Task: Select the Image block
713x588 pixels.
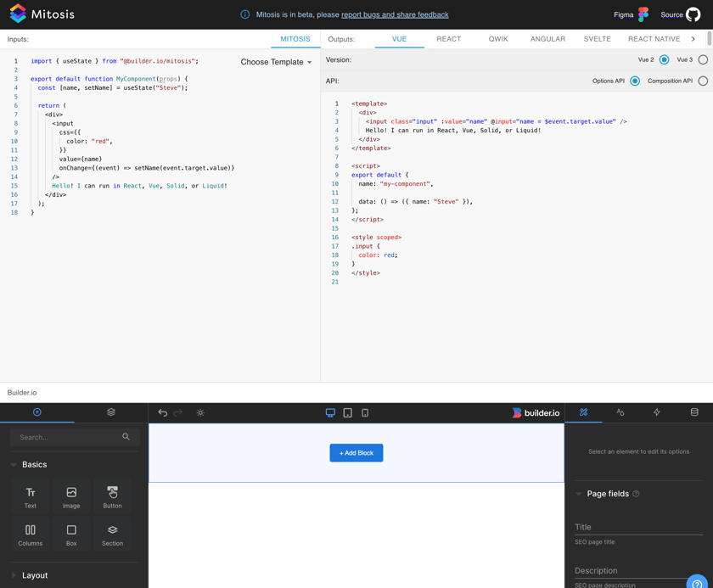Action: point(71,496)
